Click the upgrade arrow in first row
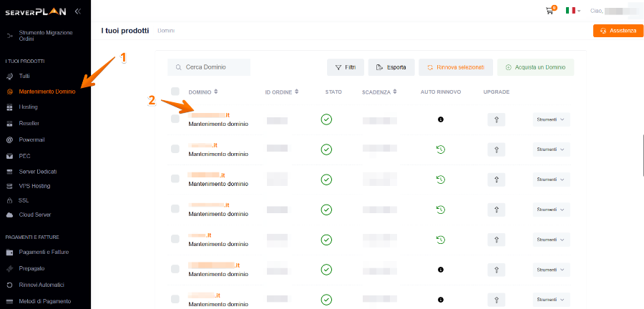This screenshot has height=309, width=644. [x=496, y=119]
